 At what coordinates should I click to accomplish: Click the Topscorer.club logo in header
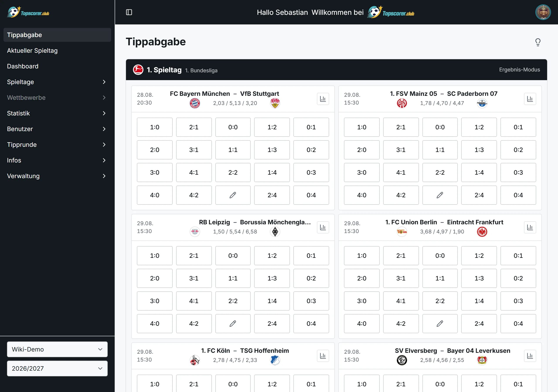click(x=391, y=12)
